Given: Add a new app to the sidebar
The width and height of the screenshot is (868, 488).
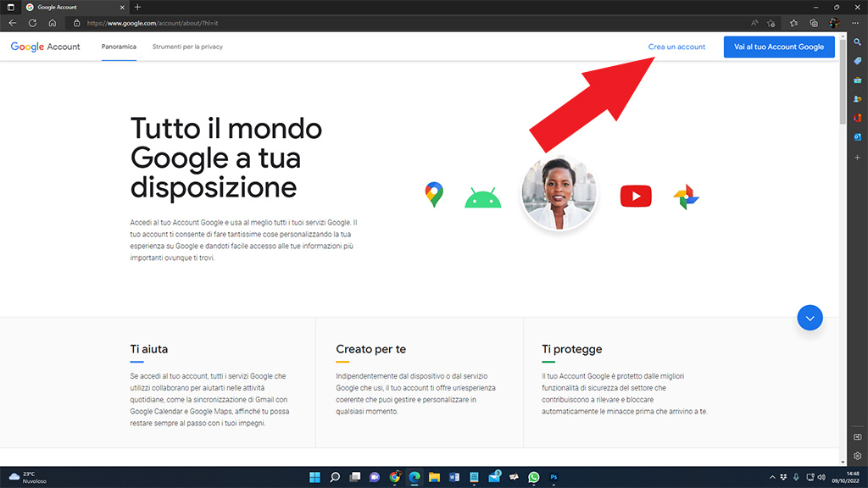Looking at the screenshot, I should [x=858, y=158].
